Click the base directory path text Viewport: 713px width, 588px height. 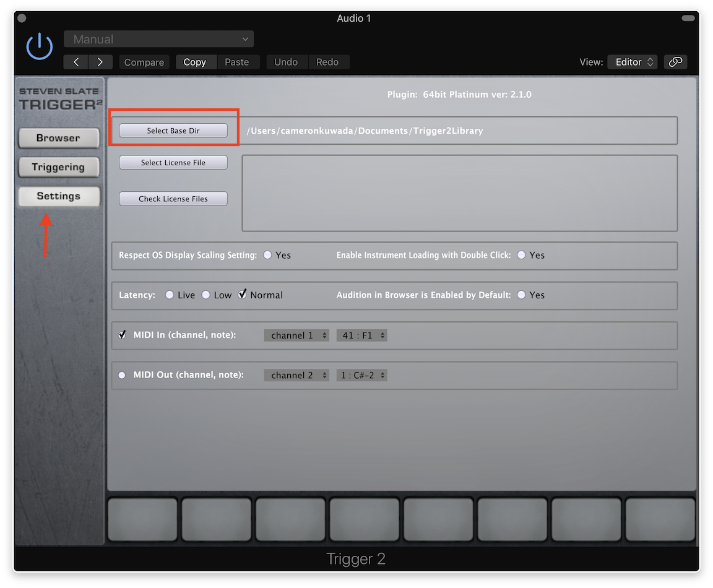click(x=365, y=131)
